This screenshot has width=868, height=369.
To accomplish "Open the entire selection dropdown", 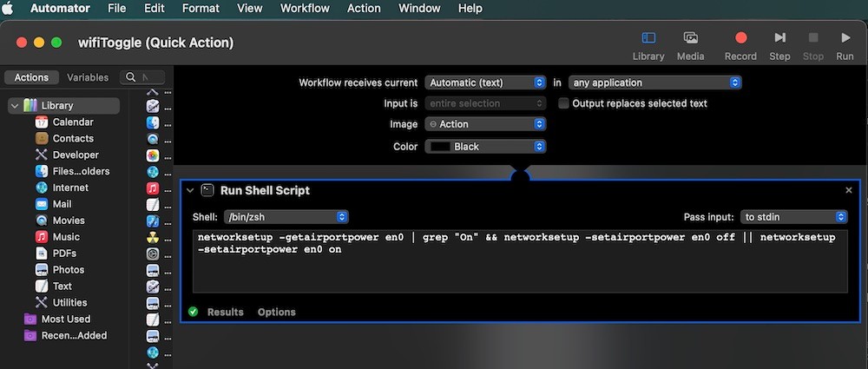I will [x=485, y=103].
